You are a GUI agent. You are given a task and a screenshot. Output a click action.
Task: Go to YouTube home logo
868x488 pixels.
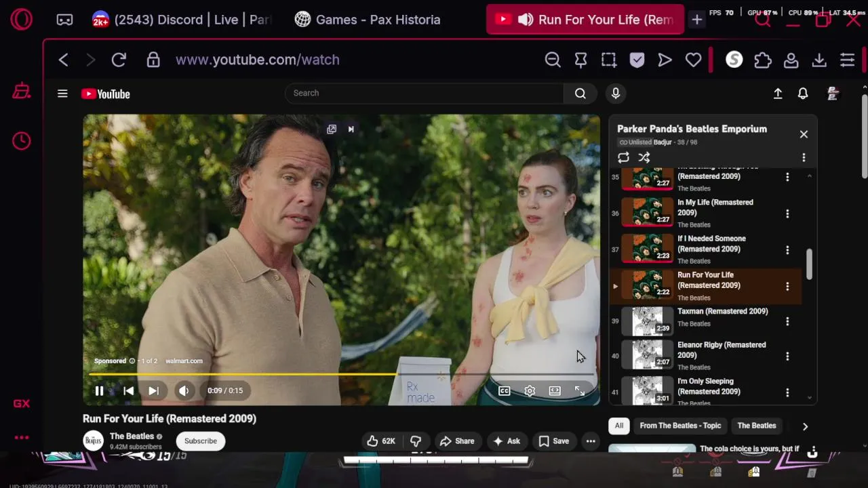(x=106, y=94)
